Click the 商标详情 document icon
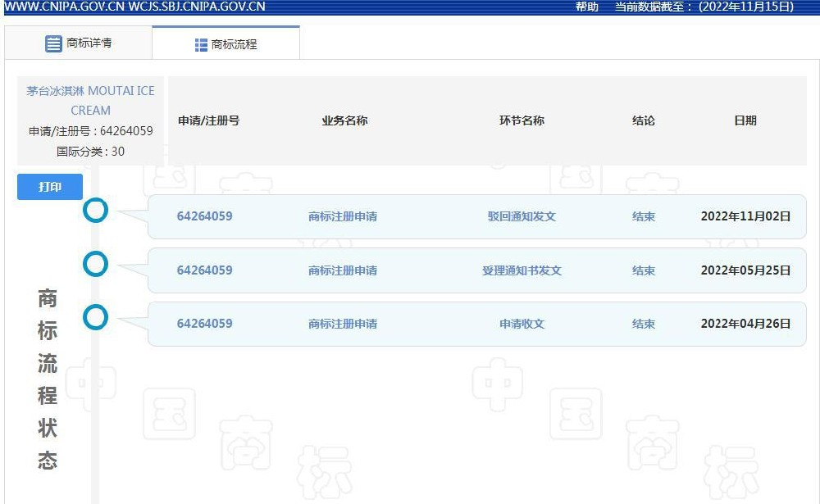The image size is (820, 504). pos(53,43)
